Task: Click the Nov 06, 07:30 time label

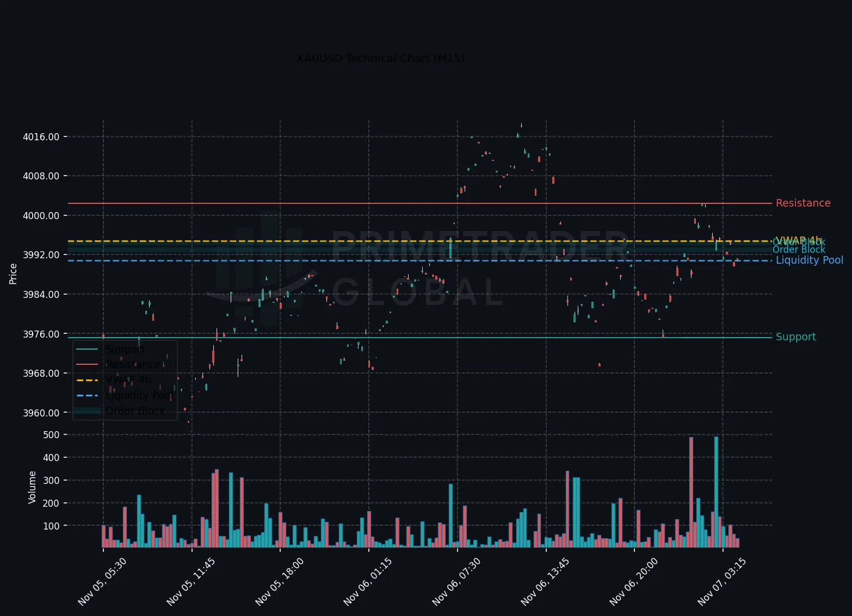Action: point(456,582)
